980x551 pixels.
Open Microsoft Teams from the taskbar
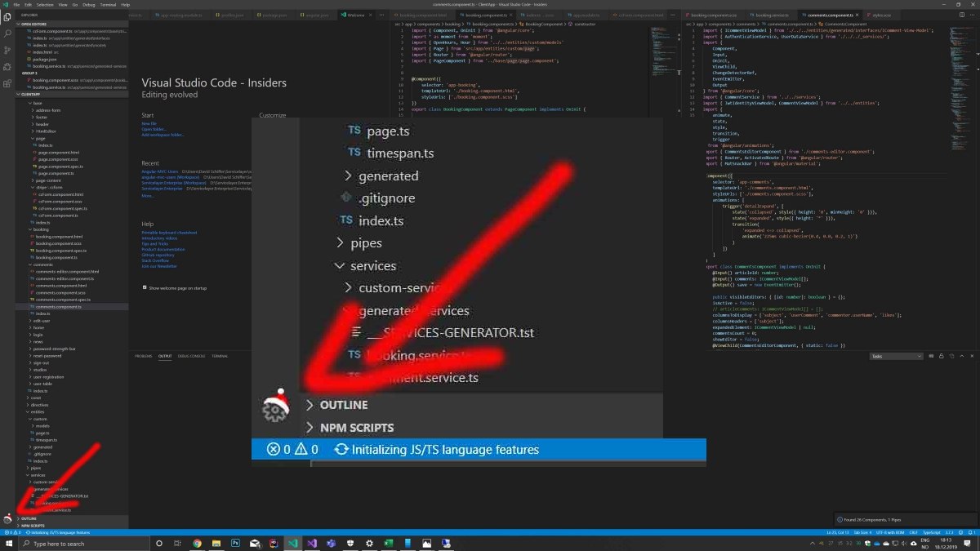[331, 543]
